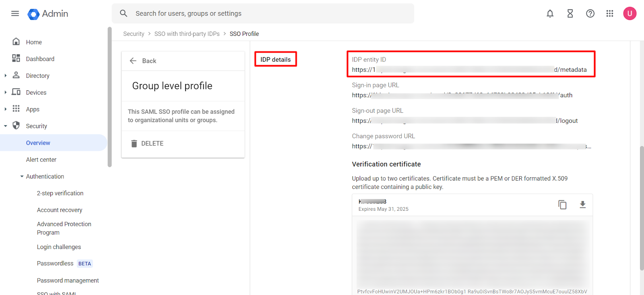Click the Home icon in the sidebar
Viewport: 644px width, 295px height.
point(16,42)
